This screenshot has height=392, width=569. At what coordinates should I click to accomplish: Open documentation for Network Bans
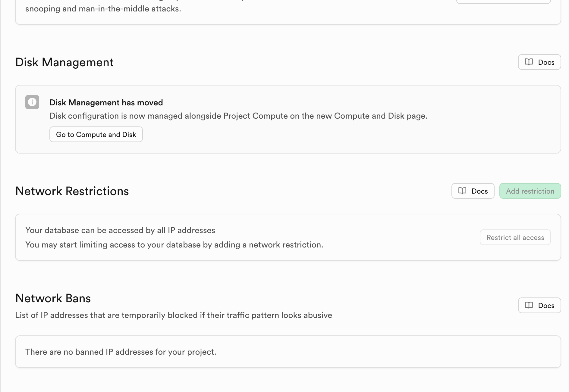point(539,305)
